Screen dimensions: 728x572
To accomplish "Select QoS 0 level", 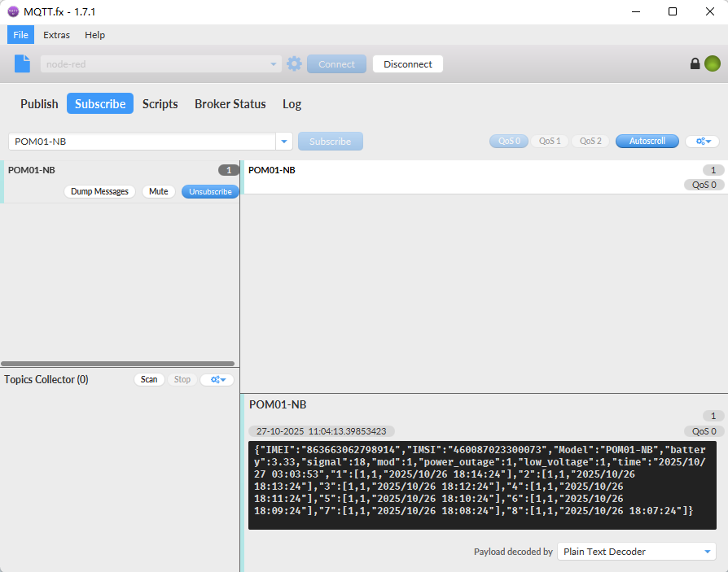I will click(509, 141).
